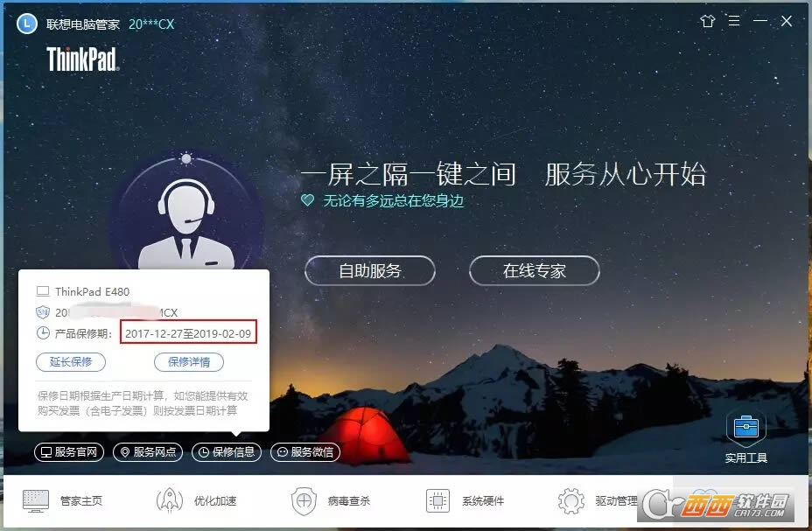Open 服务微信 WeChat service

click(x=305, y=451)
